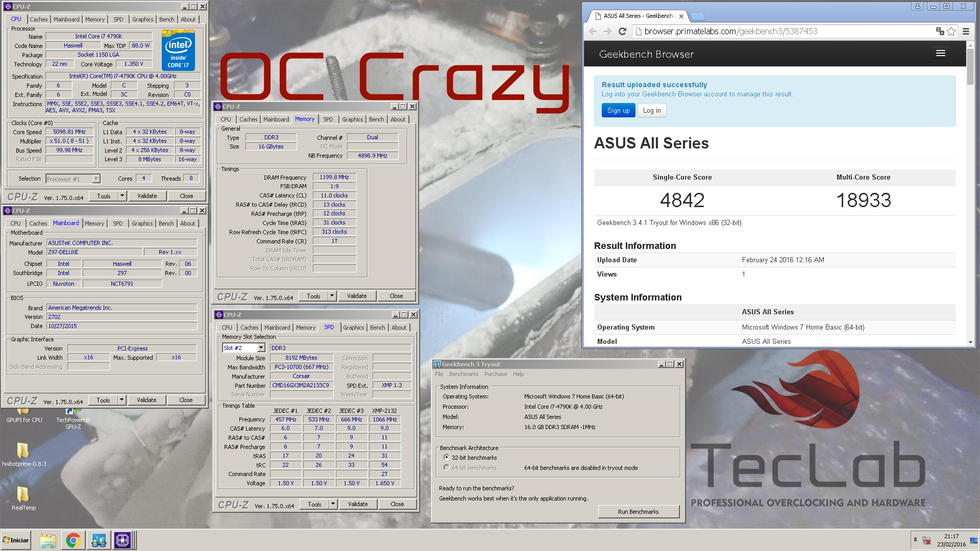980x551 pixels.
Task: Expand Tools arrow in the Memory CPU-Z window
Action: [332, 296]
